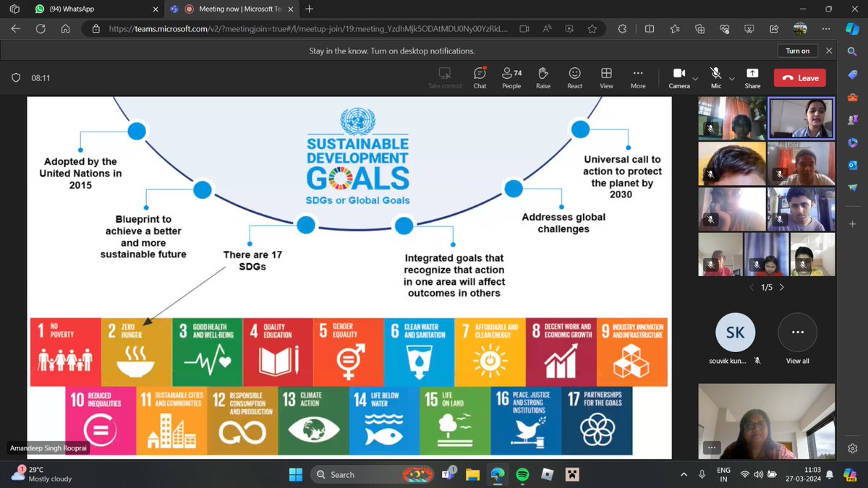
Task: Open the browser profile avatar
Action: pos(800,29)
